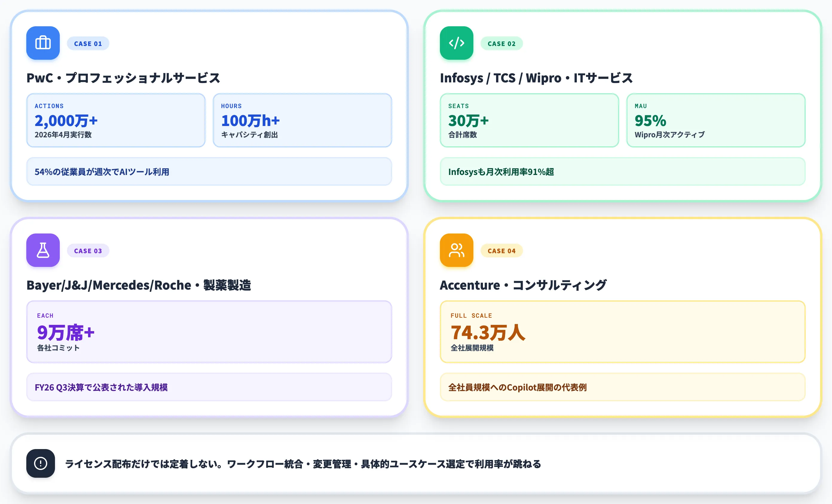Click the 9万席+ value
This screenshot has width=832, height=504.
point(66,332)
